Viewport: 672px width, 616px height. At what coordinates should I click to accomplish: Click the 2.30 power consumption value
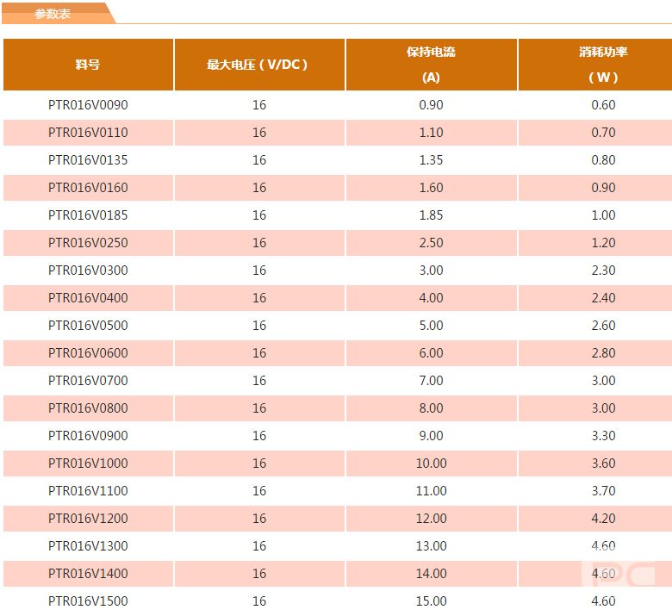603,271
